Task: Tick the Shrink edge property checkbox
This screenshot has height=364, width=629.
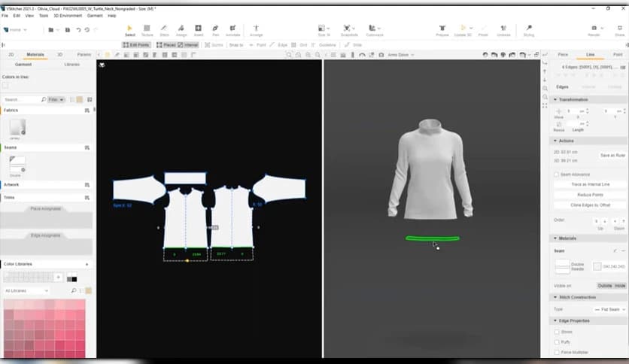Action: [557, 332]
